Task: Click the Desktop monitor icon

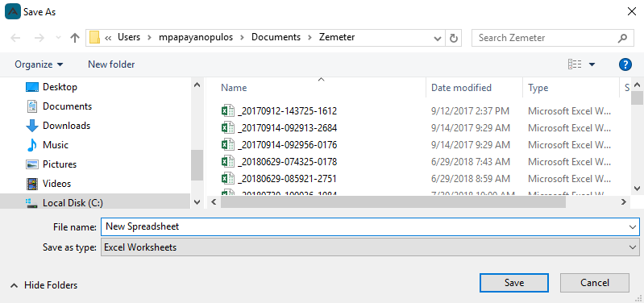Action: pyautogui.click(x=32, y=87)
